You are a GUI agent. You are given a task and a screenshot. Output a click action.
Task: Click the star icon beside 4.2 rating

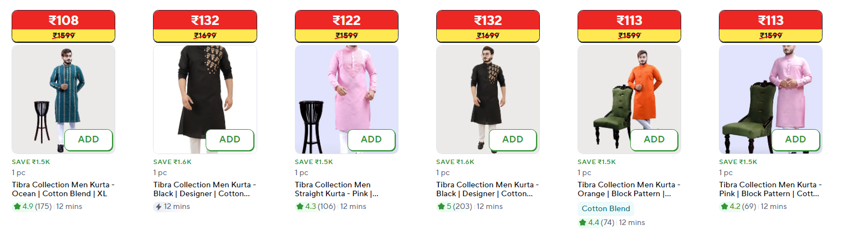tap(724, 207)
